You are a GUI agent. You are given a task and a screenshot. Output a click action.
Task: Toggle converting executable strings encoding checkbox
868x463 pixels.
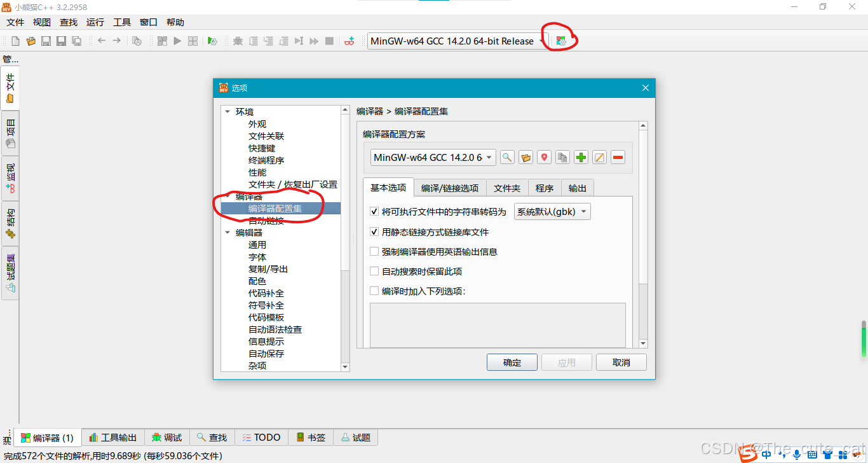tap(374, 211)
